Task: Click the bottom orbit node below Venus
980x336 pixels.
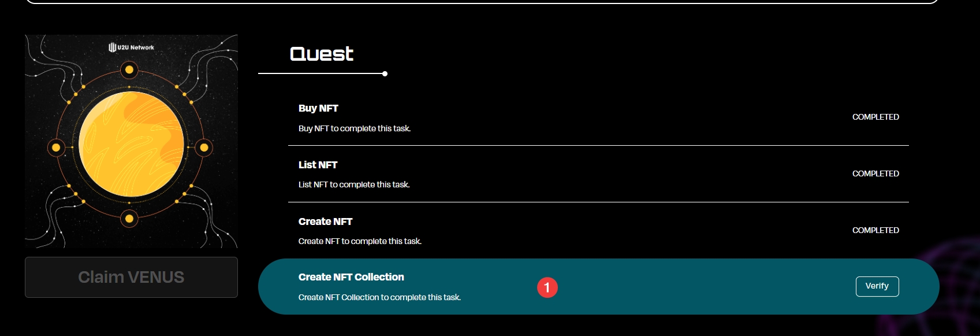Action: click(129, 219)
